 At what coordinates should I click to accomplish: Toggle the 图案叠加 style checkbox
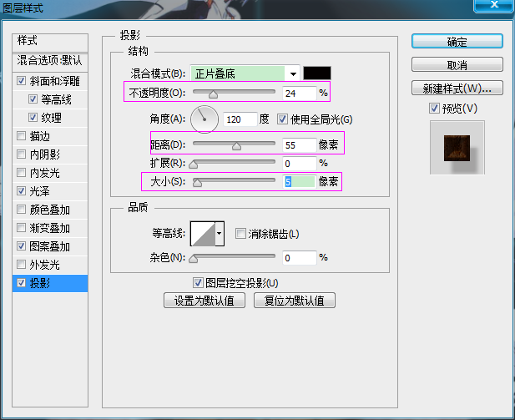[x=22, y=245]
